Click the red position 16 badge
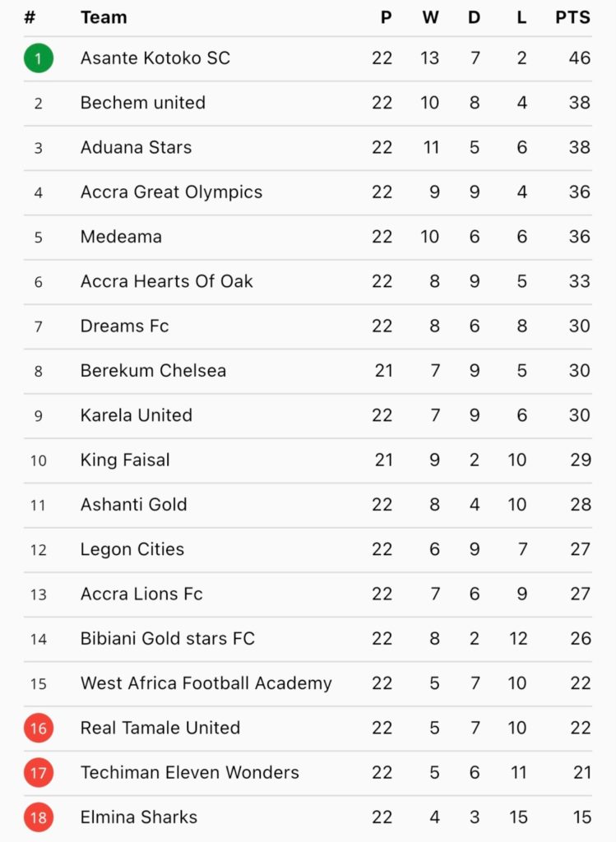Screen dimensions: 616x842 [39, 728]
